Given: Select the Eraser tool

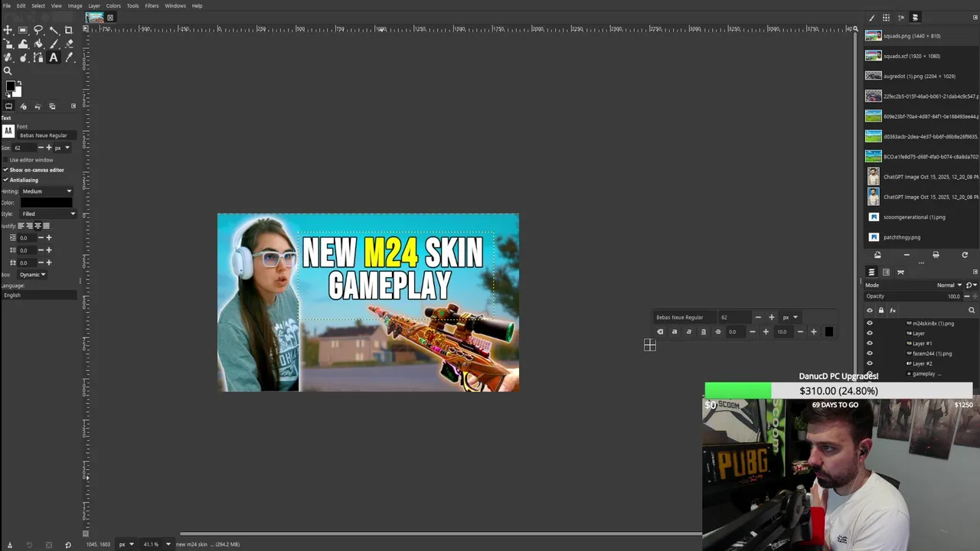Looking at the screenshot, I should tap(68, 44).
